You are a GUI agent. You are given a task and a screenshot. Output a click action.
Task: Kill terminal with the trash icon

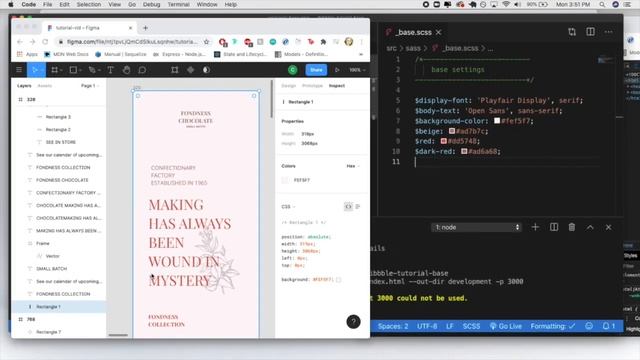[572, 227]
